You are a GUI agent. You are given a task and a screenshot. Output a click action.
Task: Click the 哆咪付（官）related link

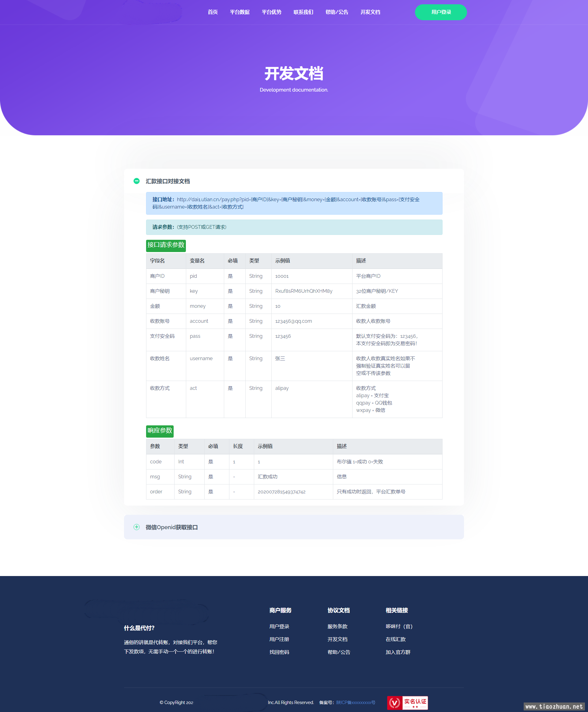399,626
